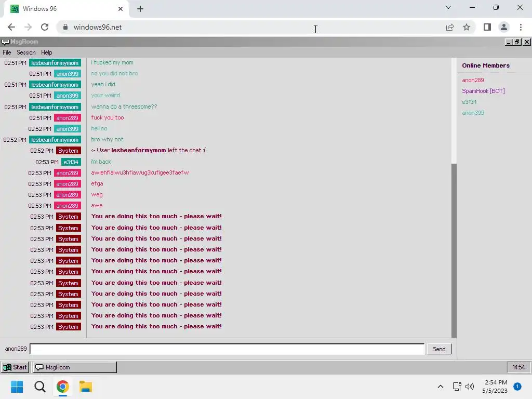The width and height of the screenshot is (532, 399).
Task: Click the anon399 tag on 'hell no'
Action: click(x=67, y=129)
